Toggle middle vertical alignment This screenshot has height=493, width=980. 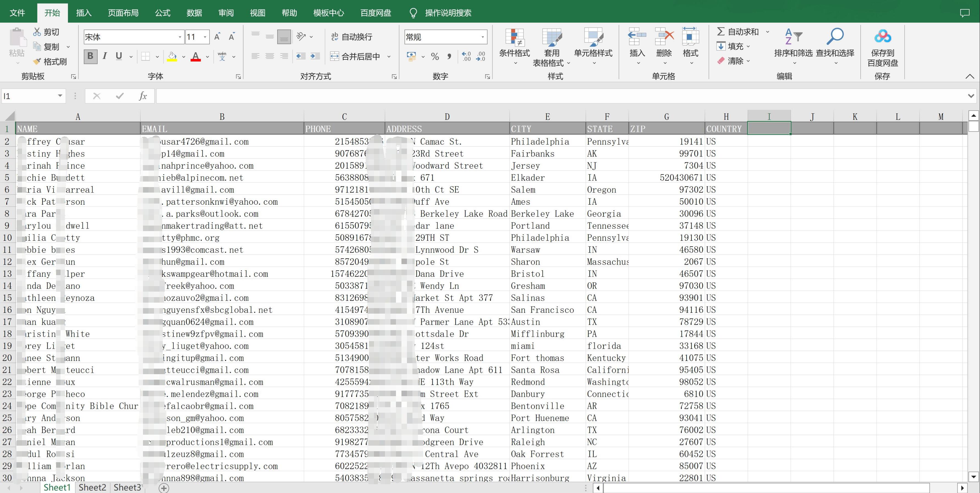pyautogui.click(x=270, y=37)
